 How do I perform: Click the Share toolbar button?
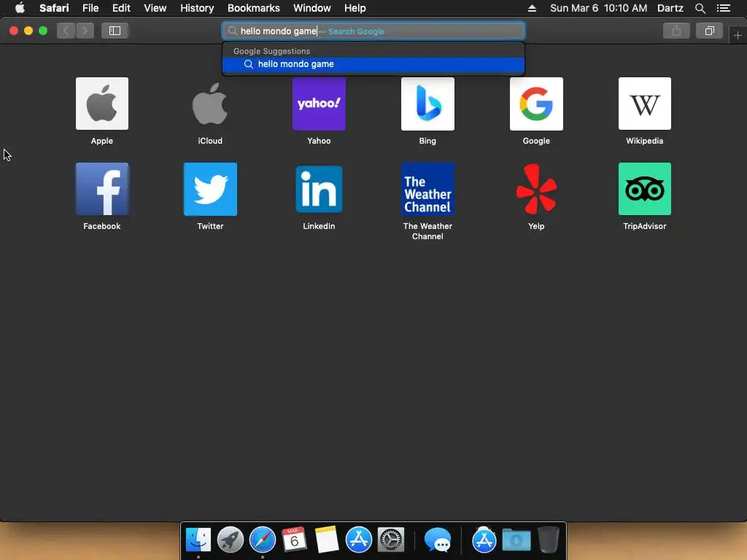tap(676, 31)
